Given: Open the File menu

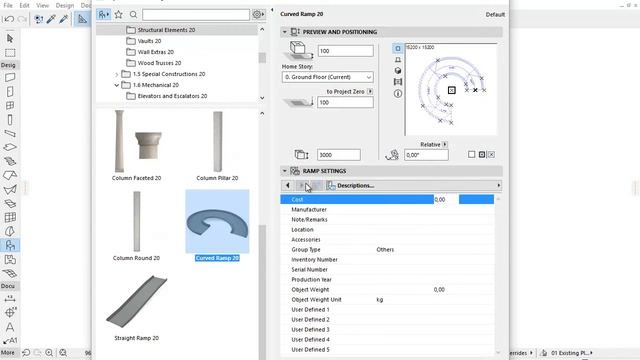Looking at the screenshot, I should point(8,5).
